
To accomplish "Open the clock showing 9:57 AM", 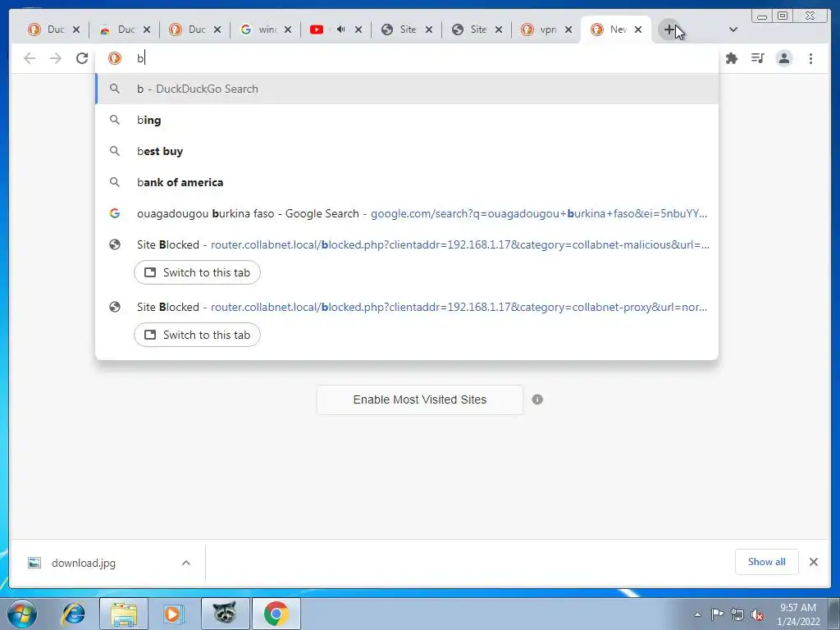I will coord(798,614).
